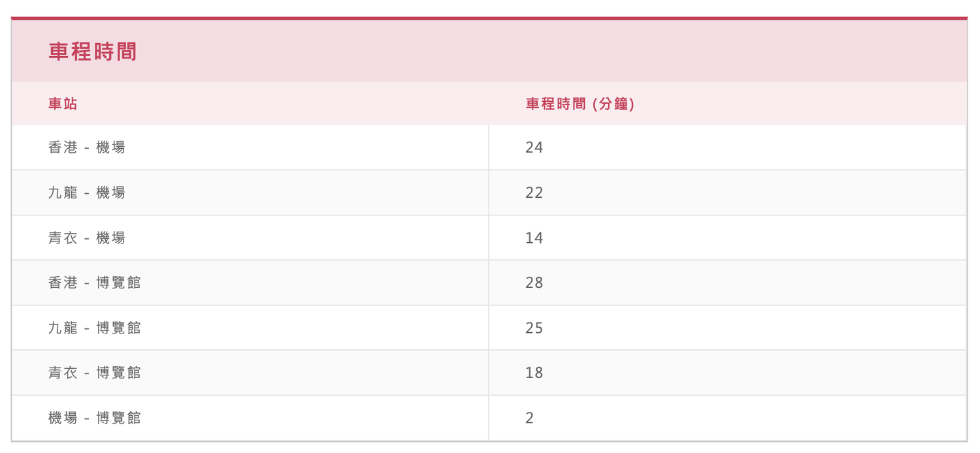Click the red top border of table
This screenshot has width=980, height=453.
(489, 18)
